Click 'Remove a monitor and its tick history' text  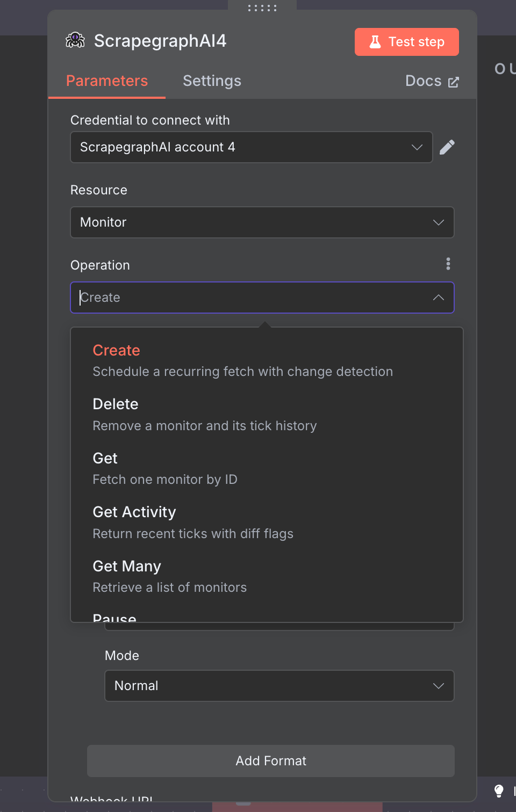(x=205, y=426)
